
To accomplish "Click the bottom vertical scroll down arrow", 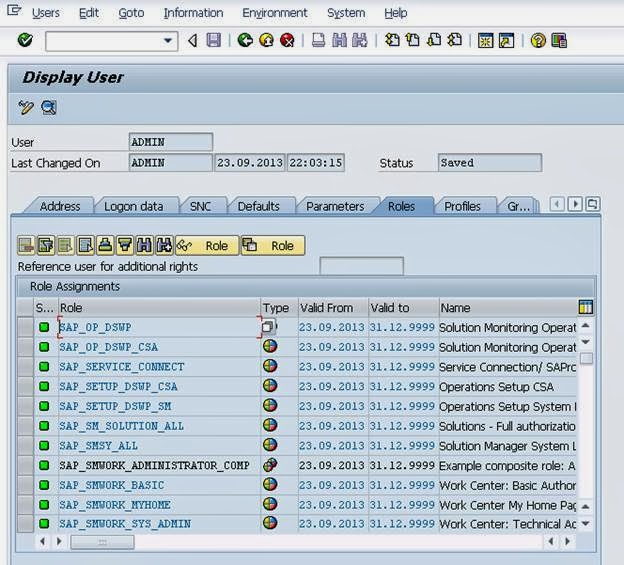I will click(585, 524).
